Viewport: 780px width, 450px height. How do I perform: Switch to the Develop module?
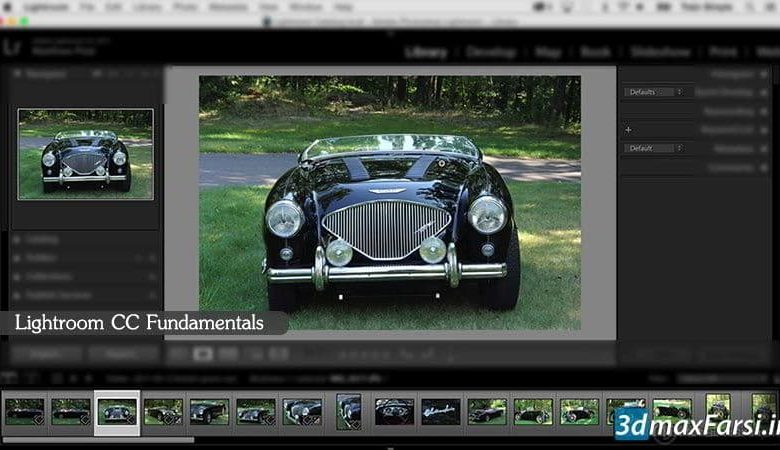tap(491, 52)
